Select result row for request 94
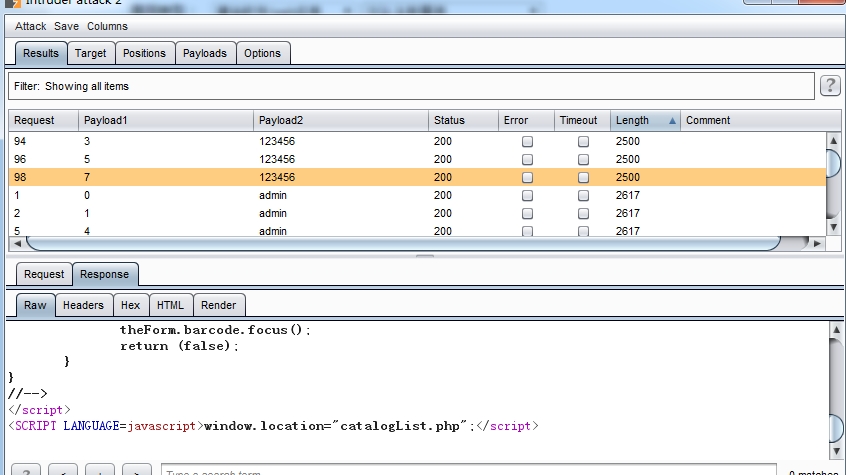Viewport: 846px width, 475px height. point(417,141)
